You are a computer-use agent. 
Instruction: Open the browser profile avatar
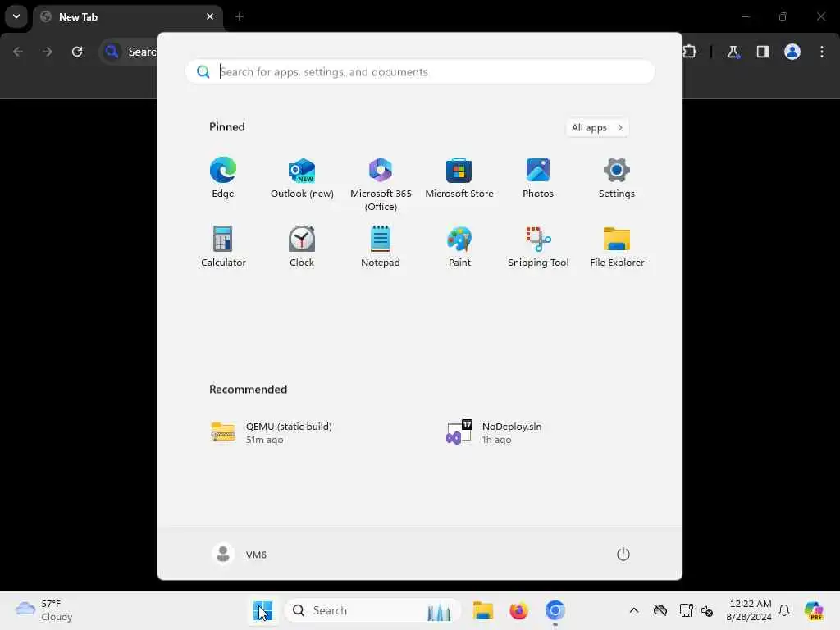(792, 52)
